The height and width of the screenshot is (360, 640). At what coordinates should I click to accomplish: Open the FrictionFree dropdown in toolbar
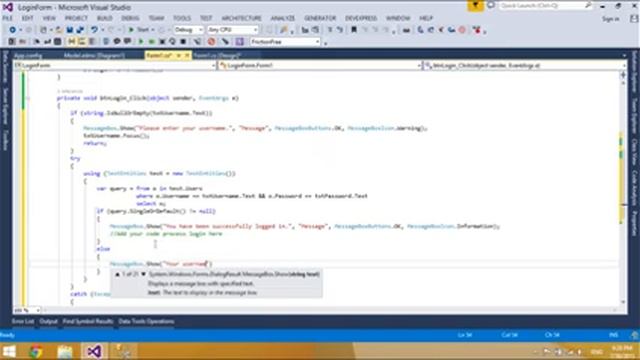pos(285,42)
